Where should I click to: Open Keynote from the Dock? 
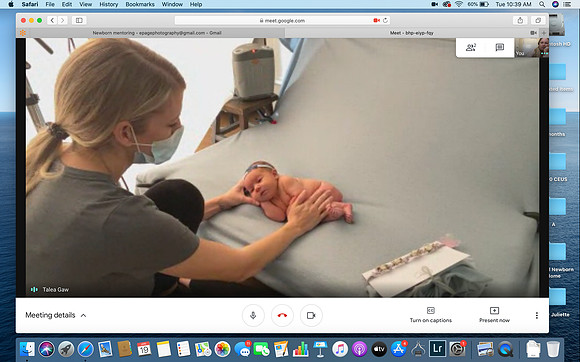pyautogui.click(x=320, y=349)
